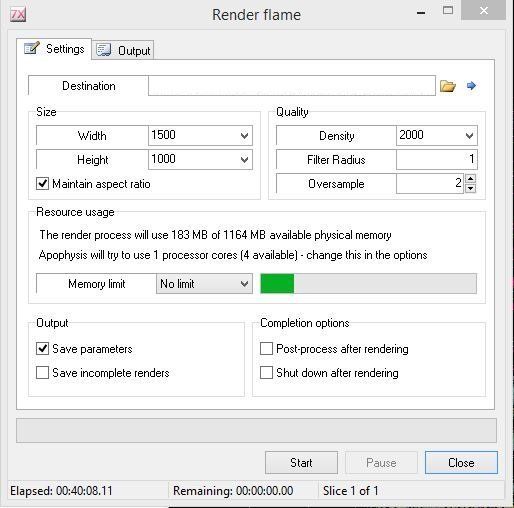The height and width of the screenshot is (508, 514).
Task: Switch to the Settings tab
Action: pyautogui.click(x=54, y=49)
